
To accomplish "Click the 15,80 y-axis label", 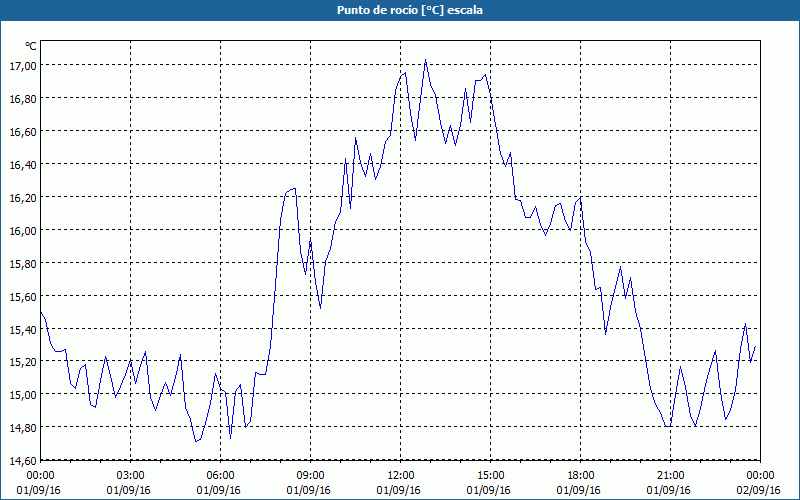I will tap(23, 263).
